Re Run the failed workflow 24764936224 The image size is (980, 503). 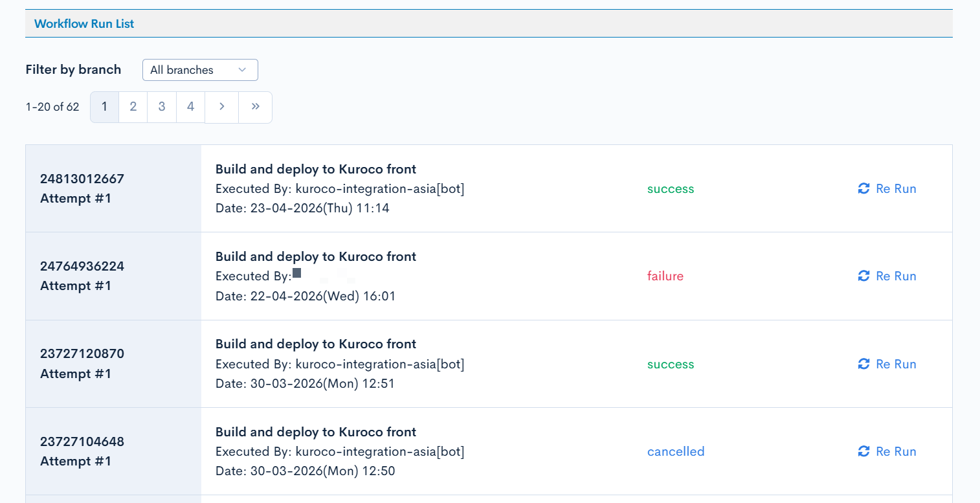point(887,276)
